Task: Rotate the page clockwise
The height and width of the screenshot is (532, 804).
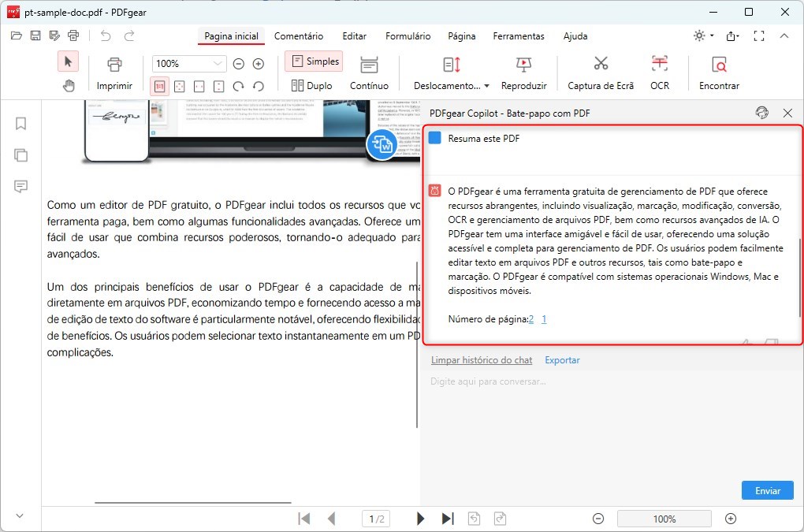Action: [238, 86]
